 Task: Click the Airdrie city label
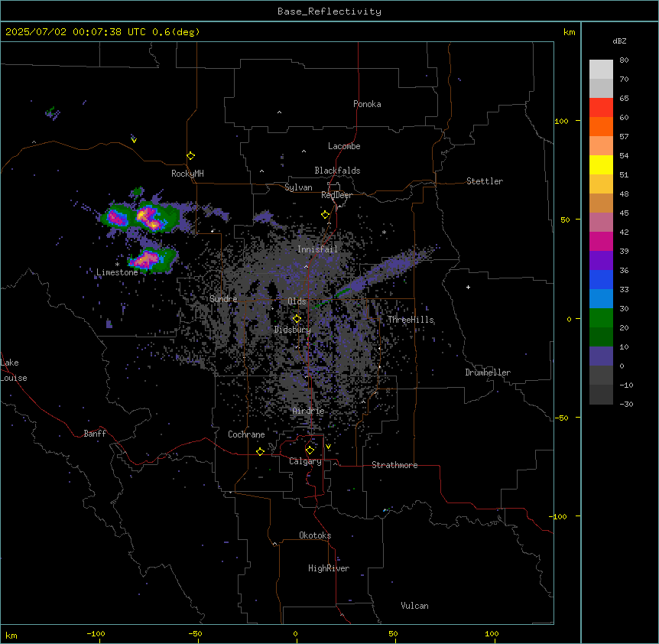[309, 411]
